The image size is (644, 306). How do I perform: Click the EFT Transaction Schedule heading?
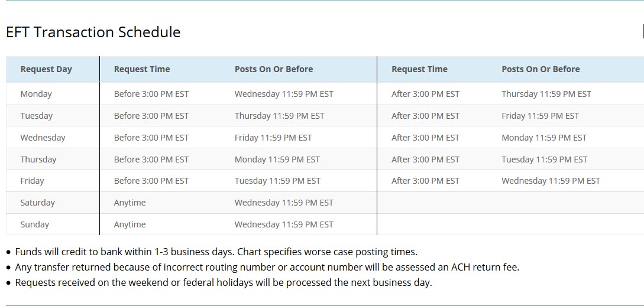pos(93,32)
